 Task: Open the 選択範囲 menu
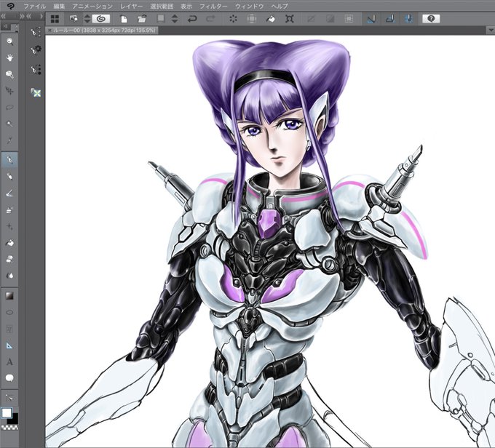tap(162, 6)
